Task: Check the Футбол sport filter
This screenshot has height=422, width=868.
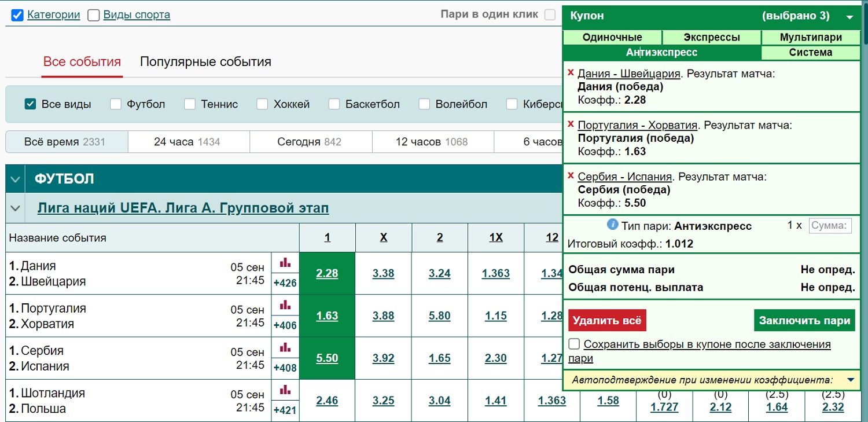Action: tap(116, 104)
